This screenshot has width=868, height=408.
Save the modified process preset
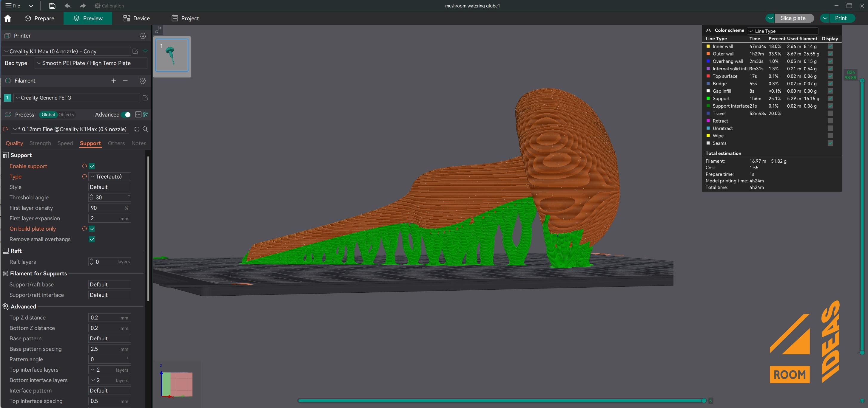coord(137,129)
